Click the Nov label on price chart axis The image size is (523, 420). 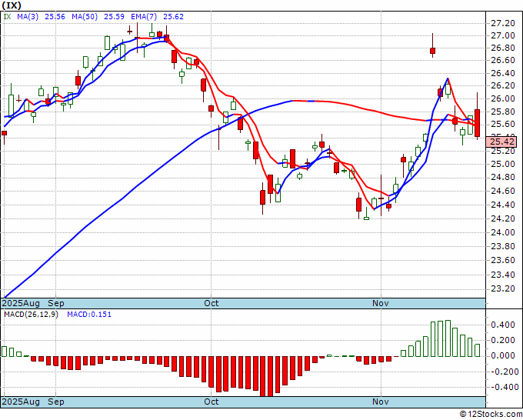click(381, 303)
